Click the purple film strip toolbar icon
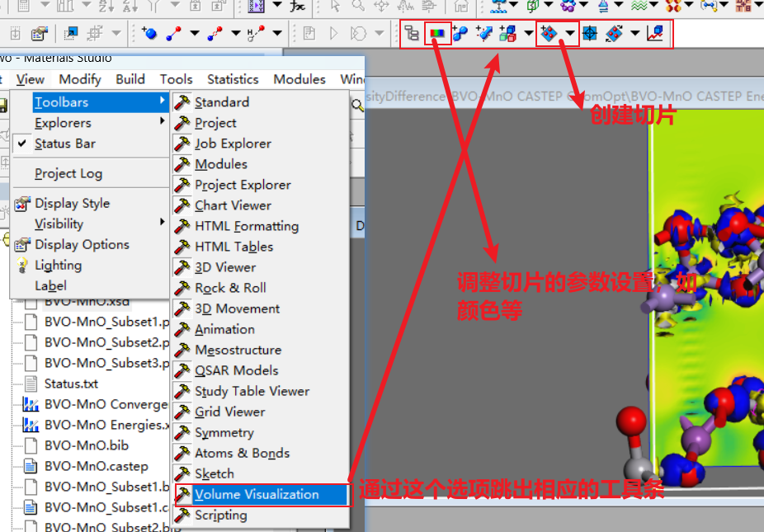 pos(257,6)
